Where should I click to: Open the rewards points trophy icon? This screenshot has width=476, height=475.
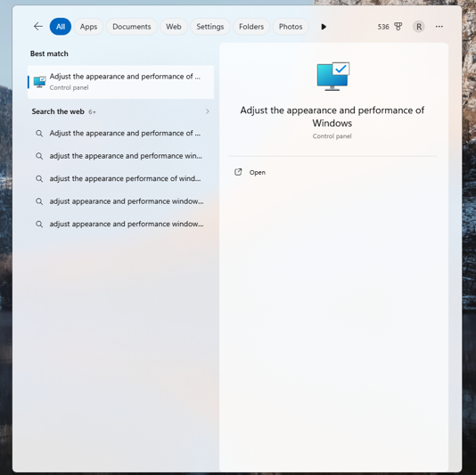[x=398, y=27]
